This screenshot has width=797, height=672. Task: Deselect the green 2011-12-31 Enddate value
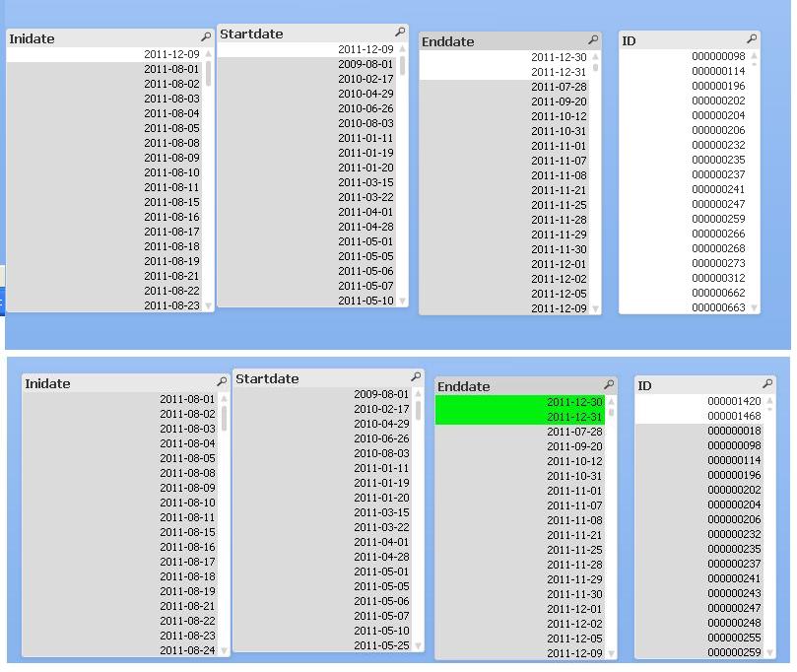click(x=520, y=417)
